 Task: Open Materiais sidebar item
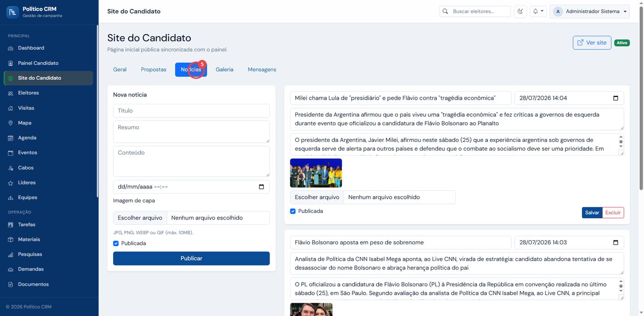tap(48, 239)
